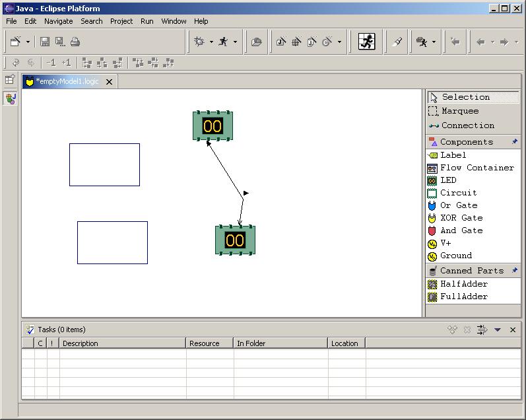526x420 pixels.
Task: Click the +1 increment button
Action: coord(67,63)
